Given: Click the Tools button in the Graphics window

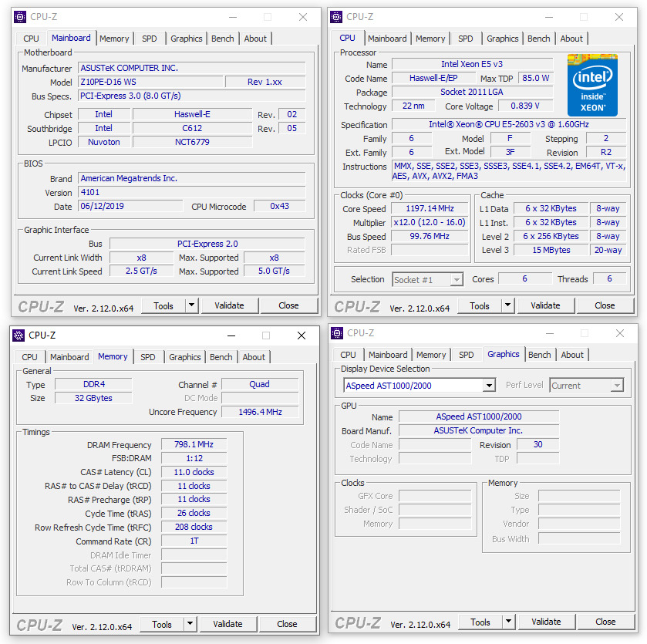Looking at the screenshot, I should click(480, 622).
